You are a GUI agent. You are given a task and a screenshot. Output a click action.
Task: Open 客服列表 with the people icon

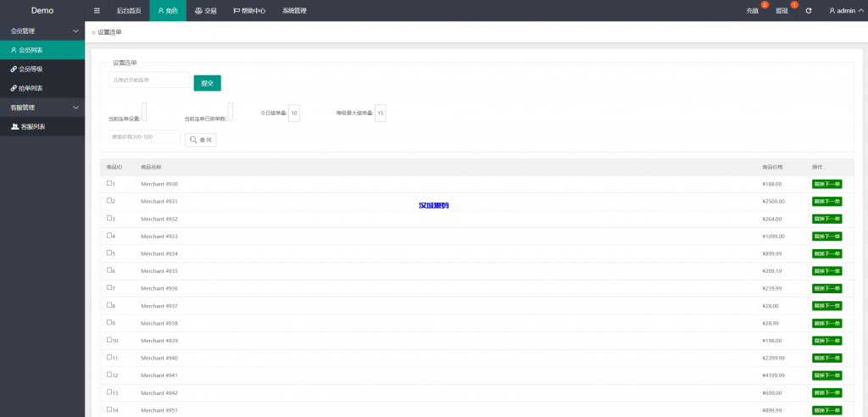[x=29, y=126]
